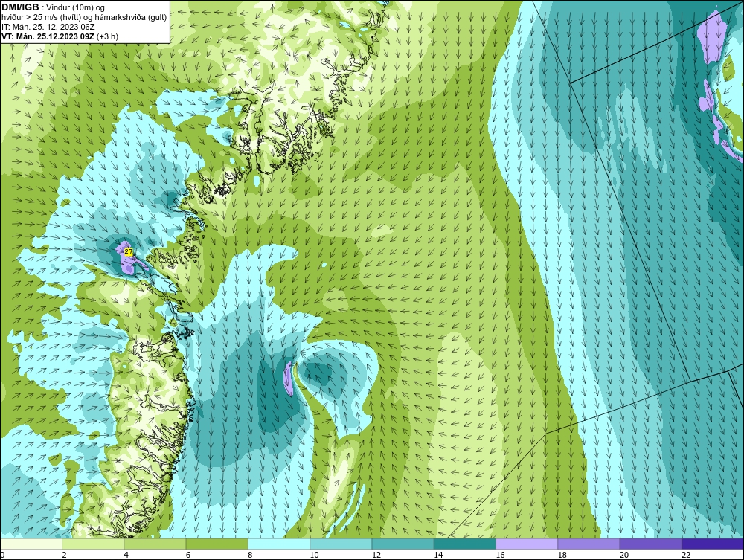Select the 6–8 m/s olive green swatch
Screen dimensions: 744x560
click(x=217, y=544)
